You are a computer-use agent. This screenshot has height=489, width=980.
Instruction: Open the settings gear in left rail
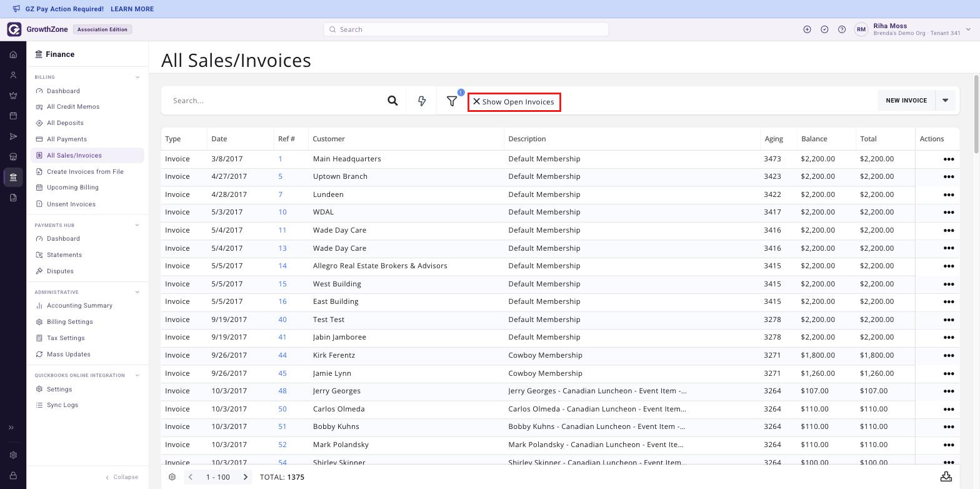[x=13, y=455]
